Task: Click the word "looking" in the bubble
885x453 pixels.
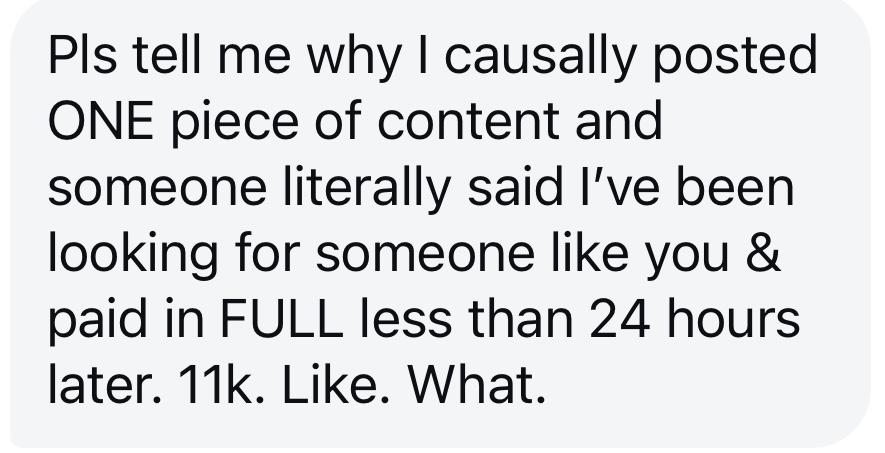Action: (x=133, y=256)
